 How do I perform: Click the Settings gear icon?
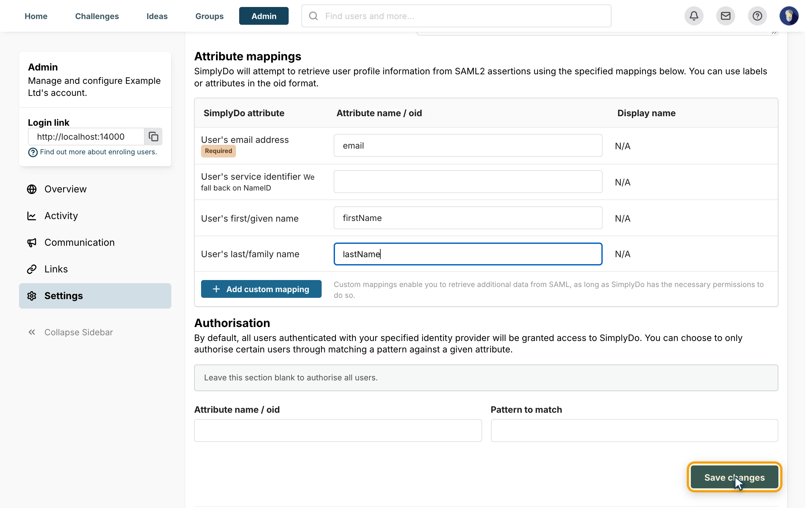coord(32,296)
